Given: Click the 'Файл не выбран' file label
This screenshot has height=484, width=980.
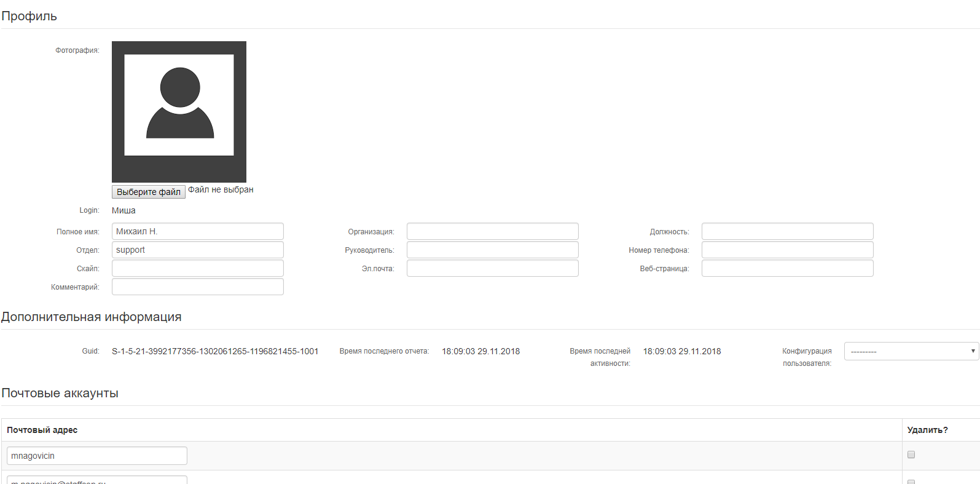Looking at the screenshot, I should tap(221, 190).
